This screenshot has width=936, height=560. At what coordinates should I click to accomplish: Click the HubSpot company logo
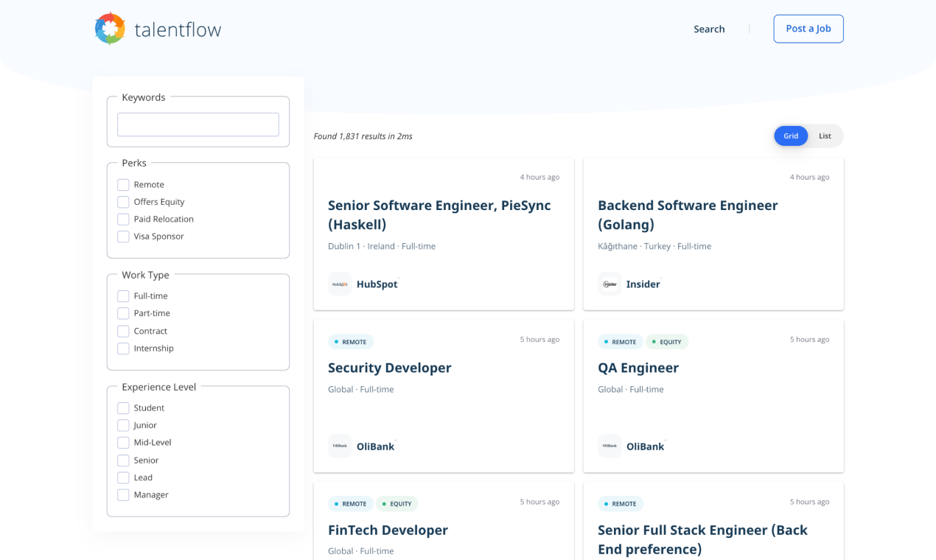pyautogui.click(x=340, y=284)
